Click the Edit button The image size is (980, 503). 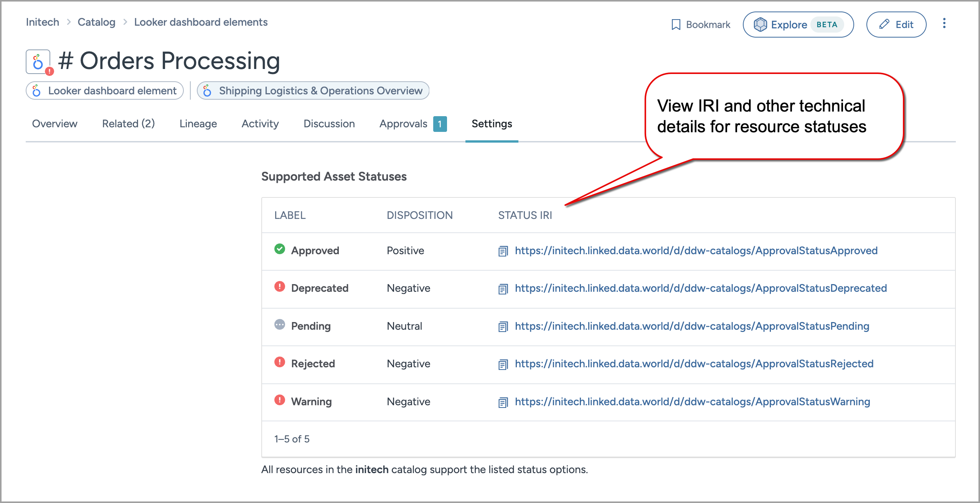(896, 25)
